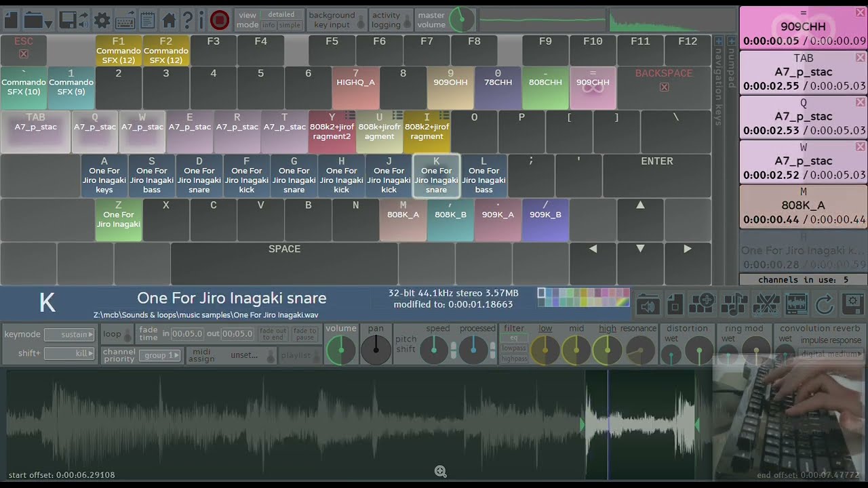The image size is (868, 488).
Task: Close the TAB A7_p_stac channel
Action: point(861,58)
